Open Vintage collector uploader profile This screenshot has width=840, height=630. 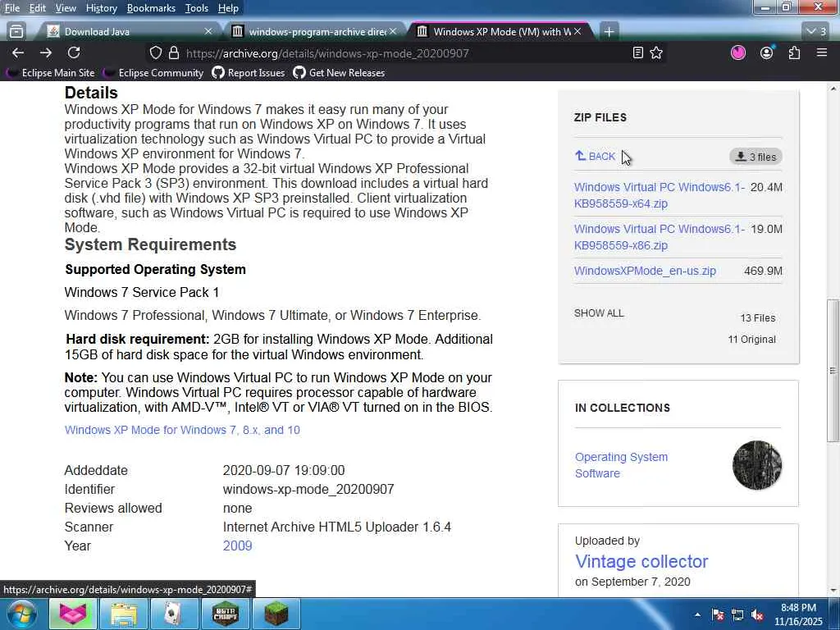click(x=641, y=561)
